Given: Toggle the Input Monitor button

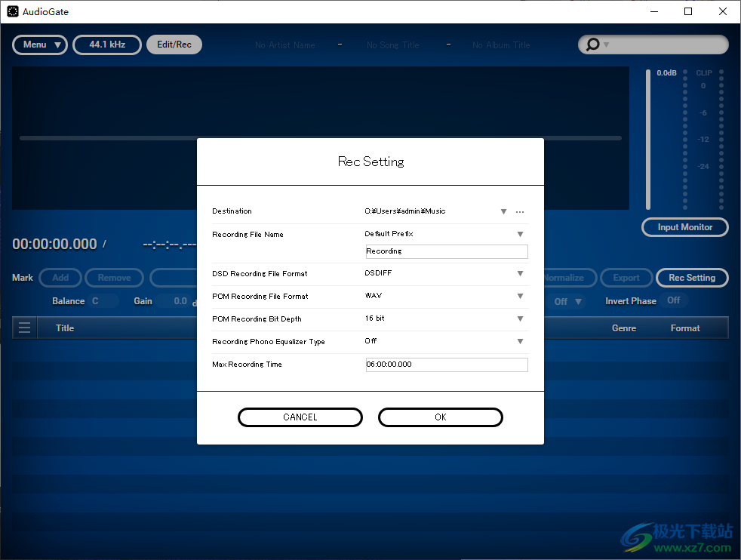Looking at the screenshot, I should (x=684, y=227).
